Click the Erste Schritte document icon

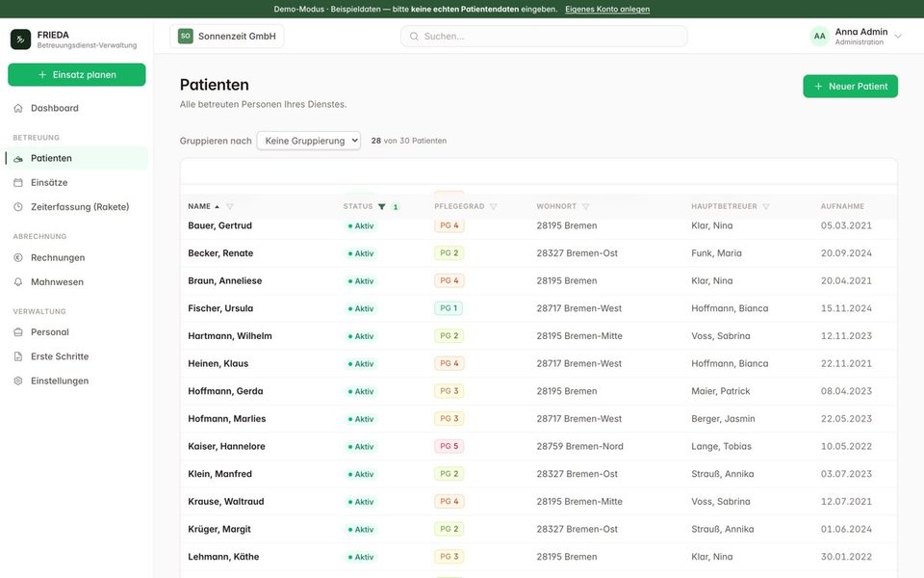click(18, 356)
